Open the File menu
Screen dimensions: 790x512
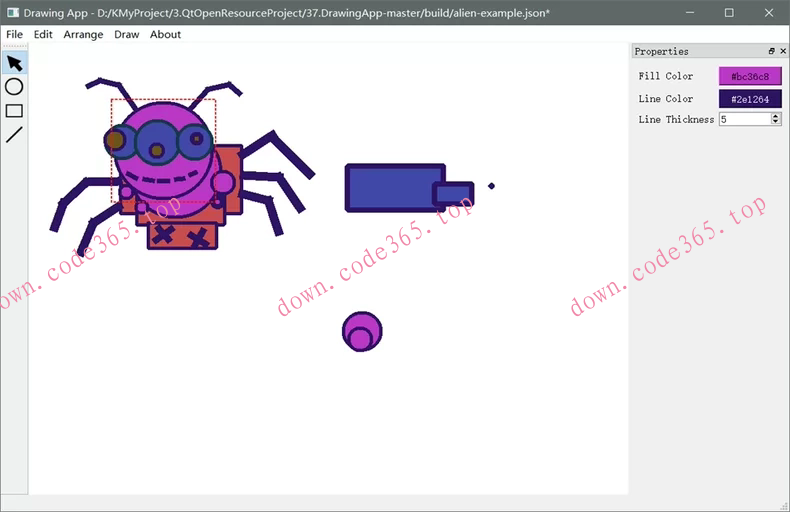pos(14,34)
